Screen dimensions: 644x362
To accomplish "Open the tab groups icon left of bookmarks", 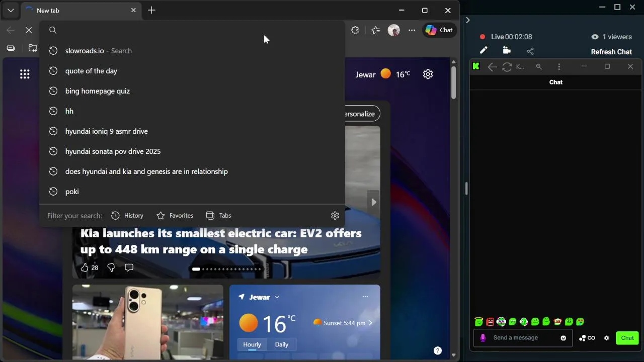I will (x=33, y=48).
